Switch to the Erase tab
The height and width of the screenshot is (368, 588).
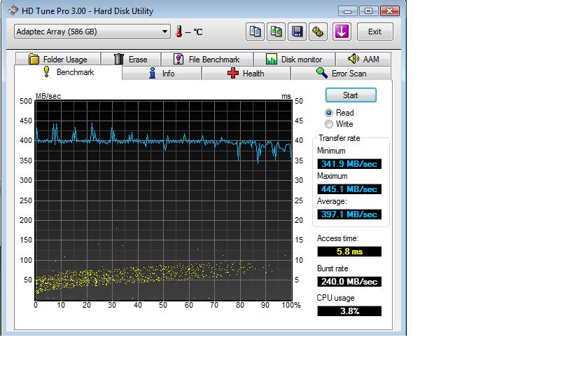click(x=131, y=60)
